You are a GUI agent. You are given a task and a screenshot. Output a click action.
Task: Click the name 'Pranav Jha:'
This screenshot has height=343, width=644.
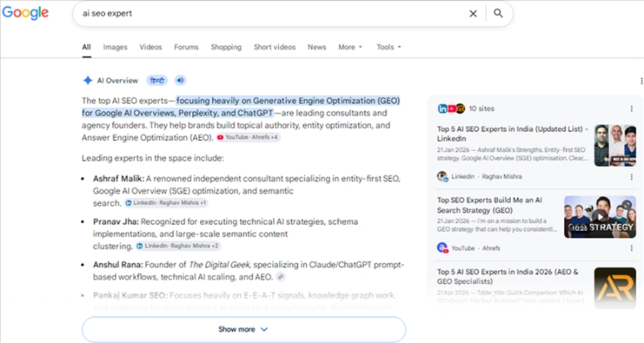[116, 221]
